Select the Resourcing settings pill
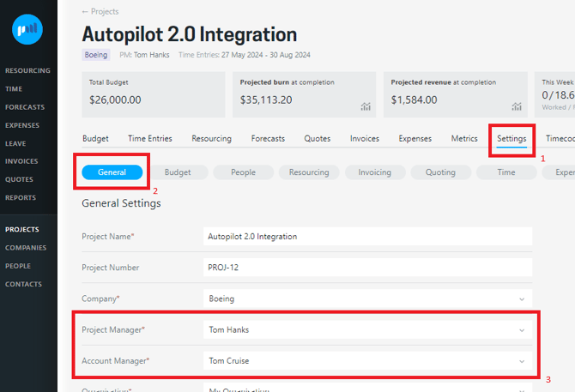The image size is (575, 392). (x=309, y=172)
